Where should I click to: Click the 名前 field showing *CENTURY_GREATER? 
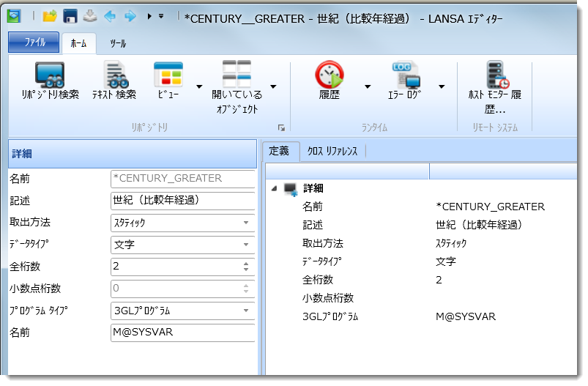(x=183, y=179)
